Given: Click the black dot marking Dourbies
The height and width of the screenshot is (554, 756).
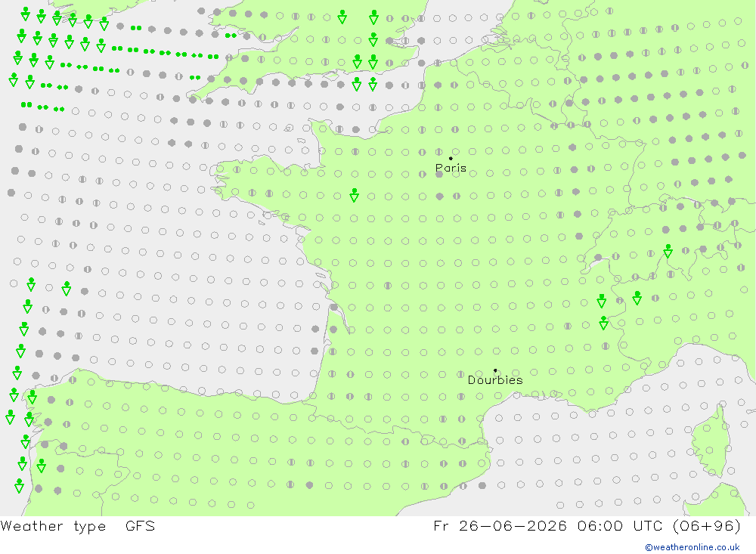Looking at the screenshot, I should tap(495, 370).
